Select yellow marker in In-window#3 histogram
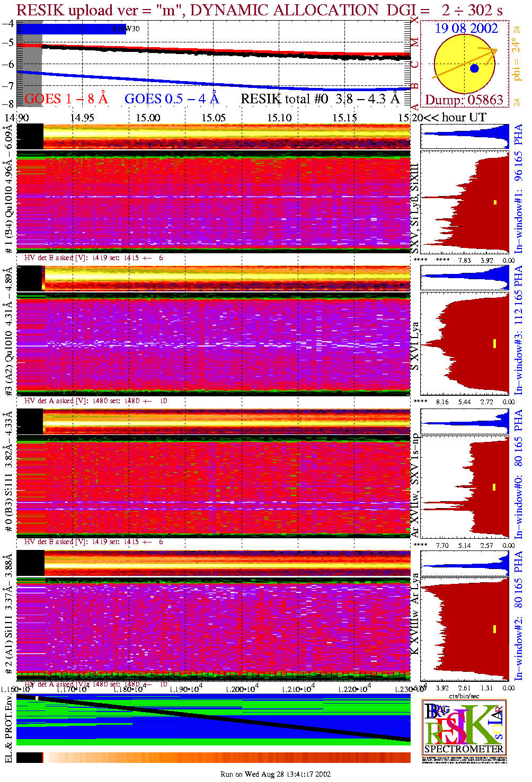This screenshot has width=532, height=782. pos(494,343)
